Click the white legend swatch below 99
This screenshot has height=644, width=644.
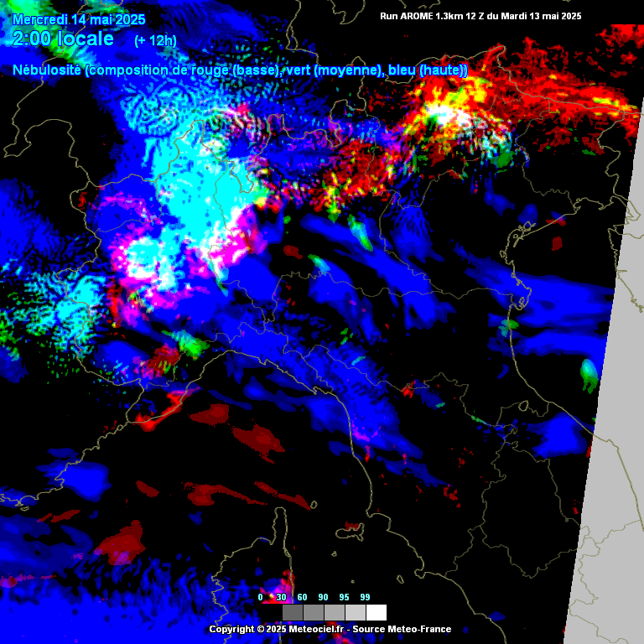(x=377, y=612)
